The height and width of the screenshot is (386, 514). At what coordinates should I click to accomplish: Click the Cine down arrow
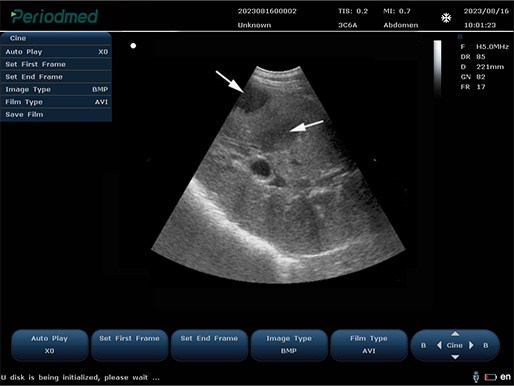[455, 357]
